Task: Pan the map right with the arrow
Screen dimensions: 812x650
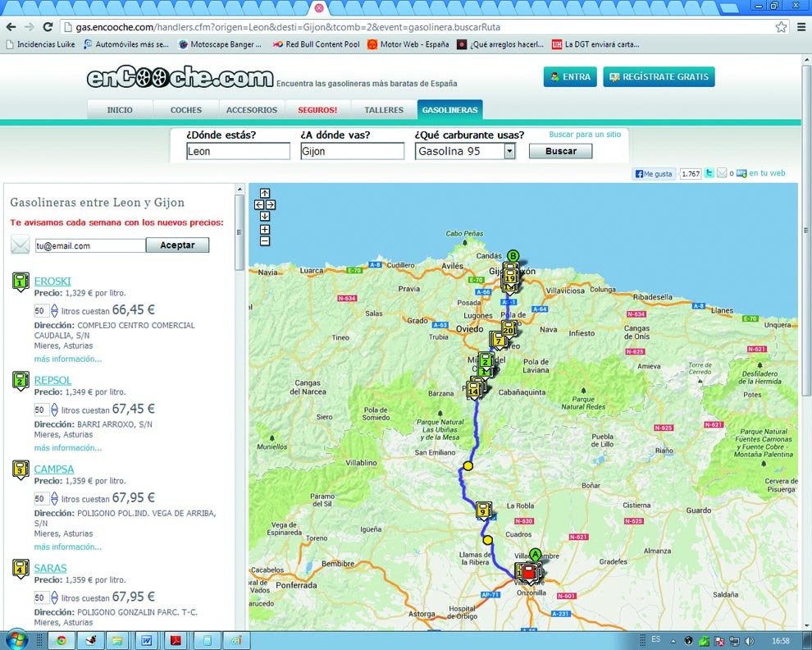Action: (x=271, y=204)
